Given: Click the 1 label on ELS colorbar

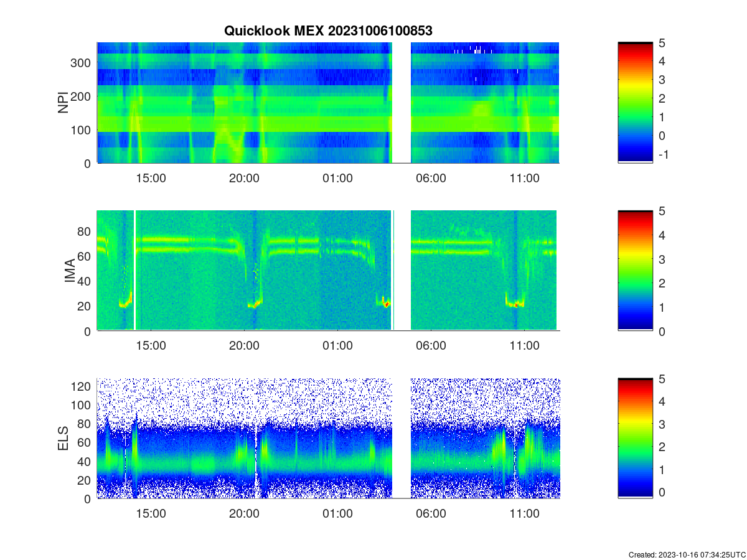Looking at the screenshot, I should pyautogui.click(x=661, y=470).
